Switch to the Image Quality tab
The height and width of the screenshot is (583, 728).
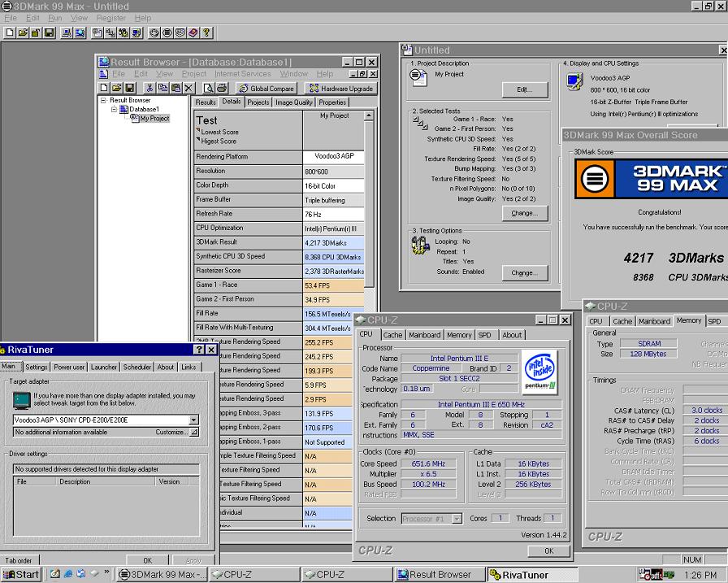pos(293,102)
